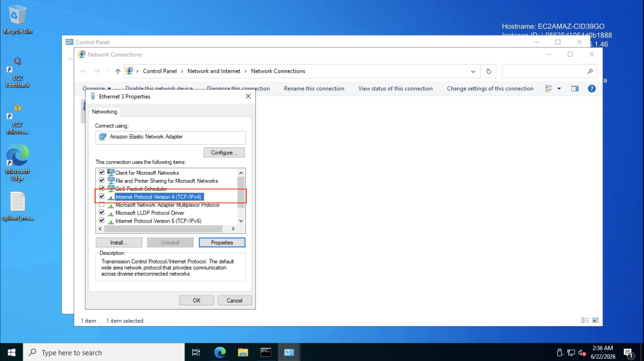The height and width of the screenshot is (361, 644).
Task: Expand the chevron after Control Panel breadcrumb
Action: pos(182,71)
